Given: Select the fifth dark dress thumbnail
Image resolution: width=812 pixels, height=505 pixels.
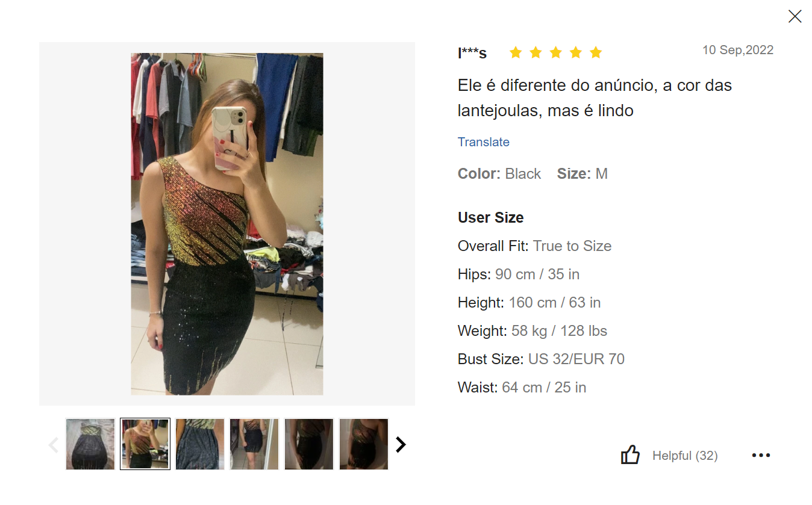Looking at the screenshot, I should click(x=309, y=444).
